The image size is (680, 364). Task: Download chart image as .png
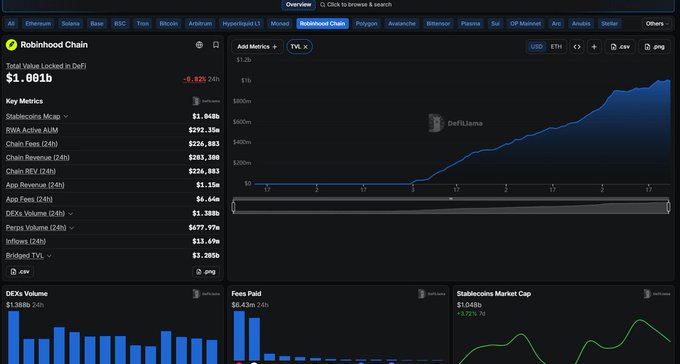tap(654, 46)
